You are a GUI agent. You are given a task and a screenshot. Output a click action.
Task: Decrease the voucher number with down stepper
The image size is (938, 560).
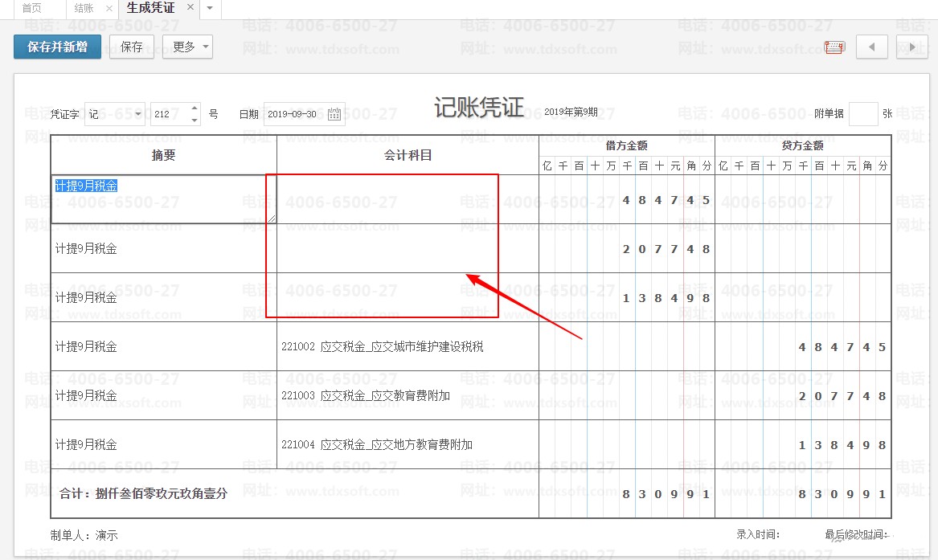[x=195, y=120]
